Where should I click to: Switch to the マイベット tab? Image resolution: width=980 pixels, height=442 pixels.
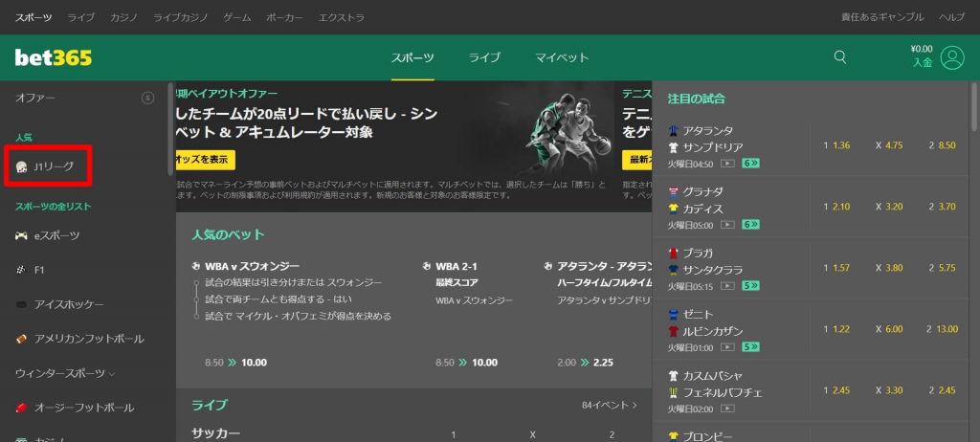coord(562,57)
